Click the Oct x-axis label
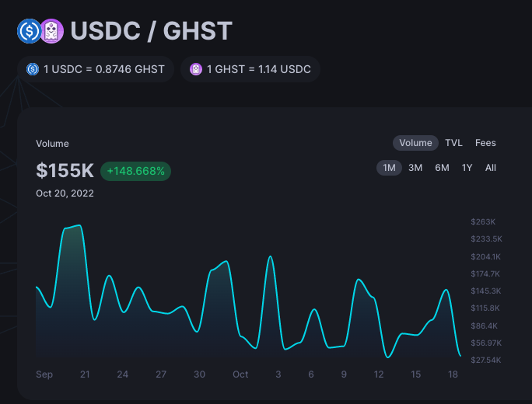532x404 pixels. tap(240, 374)
